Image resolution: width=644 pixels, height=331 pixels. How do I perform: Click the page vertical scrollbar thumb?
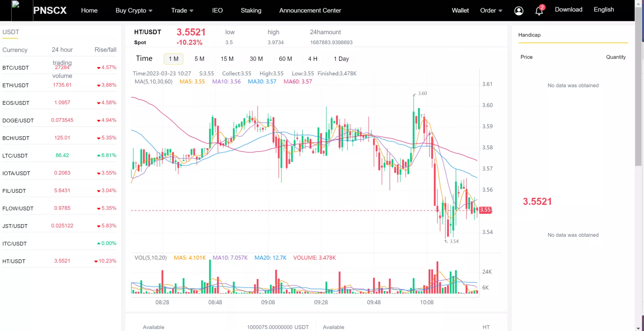click(x=638, y=85)
